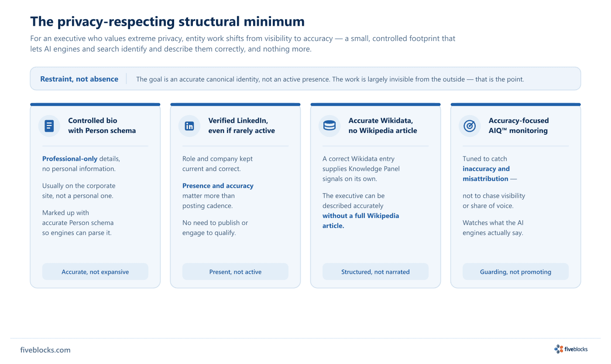Image resolution: width=611 pixels, height=364 pixels.
Task: Click the 'Controlled bio with Person schema' heading
Action: point(102,126)
